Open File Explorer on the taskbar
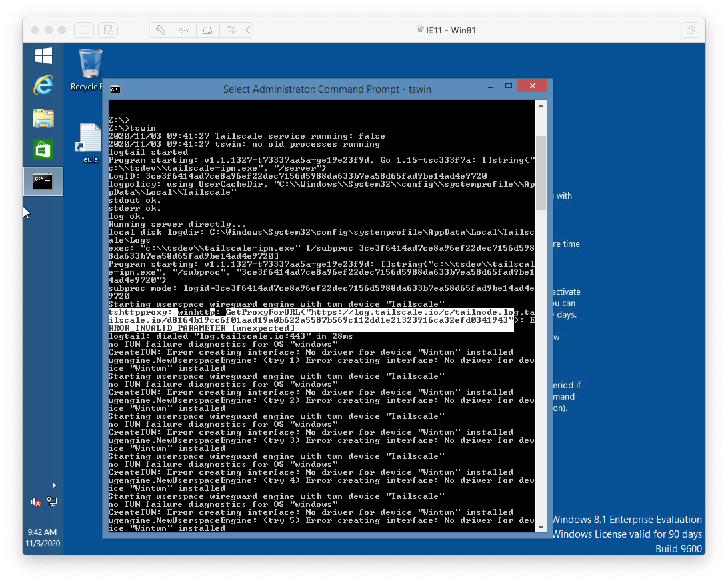This screenshot has height=583, width=728. click(x=43, y=118)
